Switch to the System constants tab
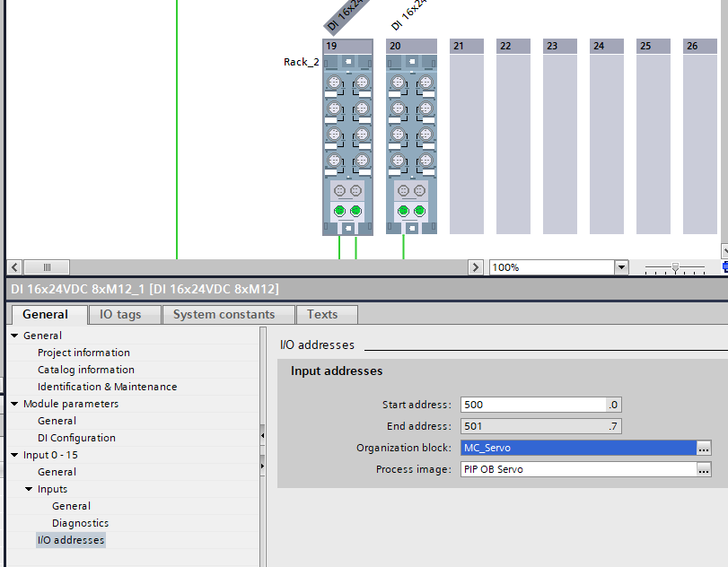 pyautogui.click(x=224, y=314)
